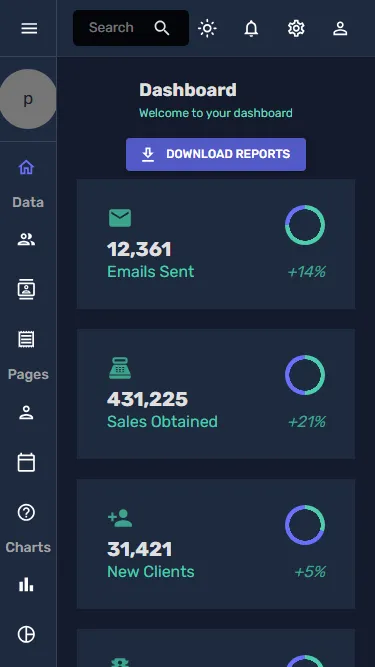Open Calendar icon in sidebar
The image size is (375, 667).
(26, 462)
